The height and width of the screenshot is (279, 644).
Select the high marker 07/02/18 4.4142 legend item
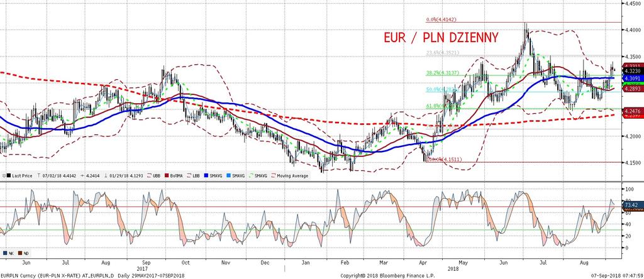coord(57,175)
